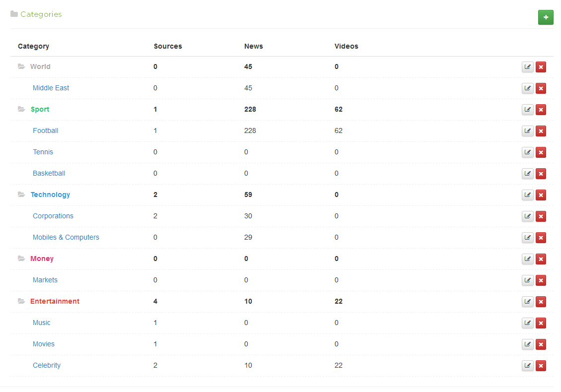This screenshot has height=392, width=561.
Task: Delete the Celebrity subcategory
Action: [541, 366]
